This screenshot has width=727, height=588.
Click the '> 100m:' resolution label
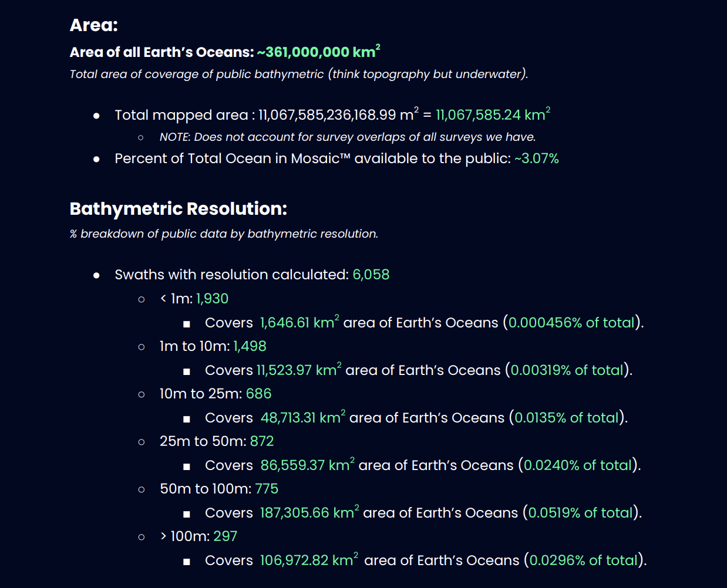click(x=185, y=536)
